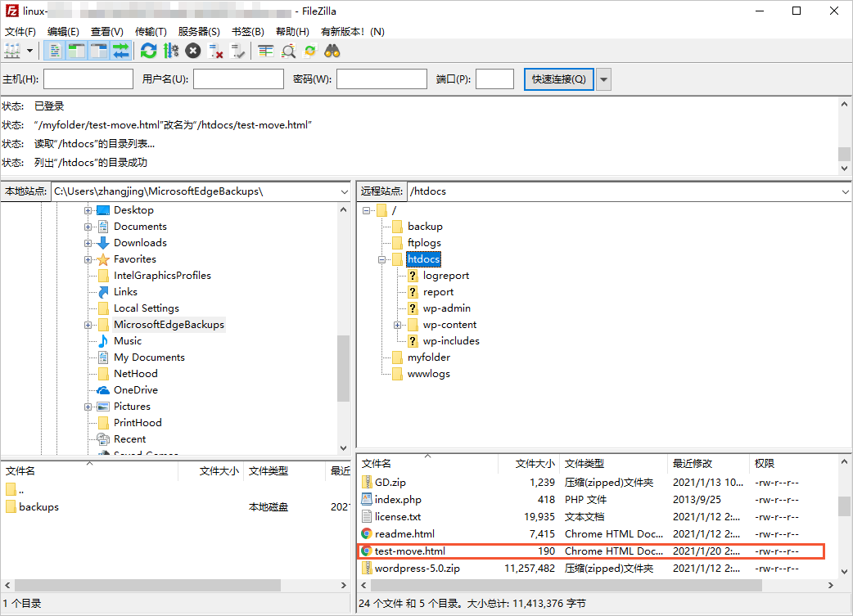853x616 pixels.
Task: Open the Site Manager icon
Action: [x=12, y=51]
